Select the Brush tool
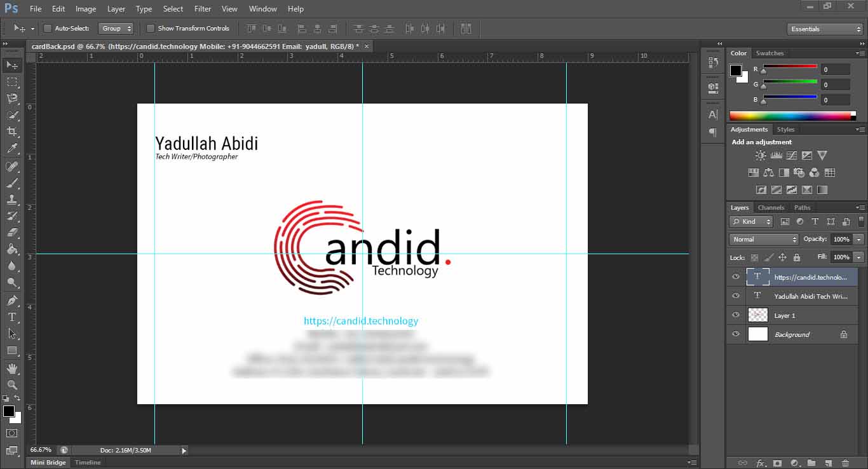This screenshot has width=868, height=469. (x=12, y=183)
